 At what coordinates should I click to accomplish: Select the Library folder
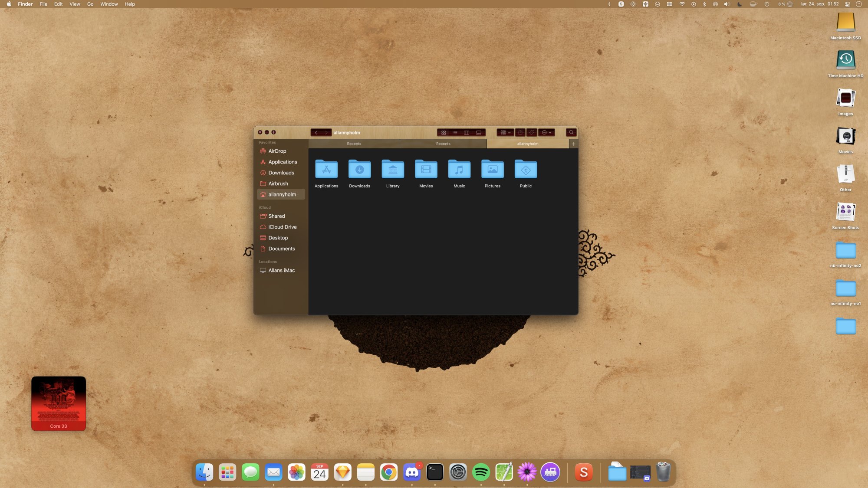[393, 170]
